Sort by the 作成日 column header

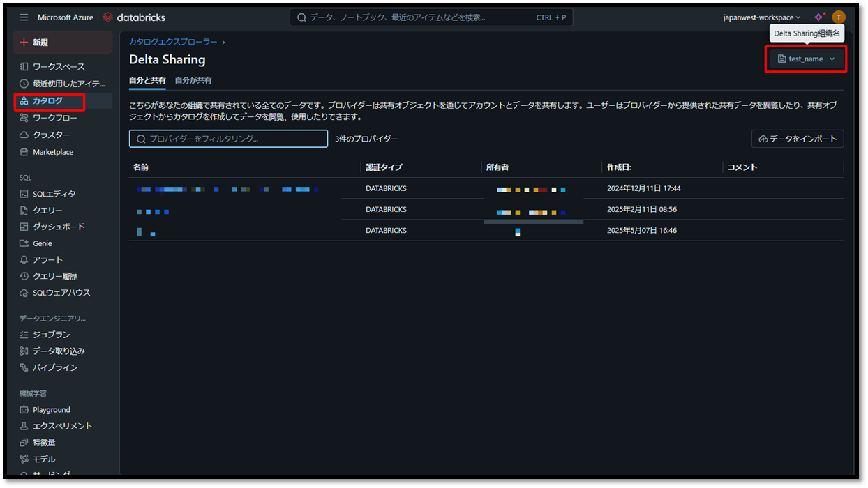point(619,167)
